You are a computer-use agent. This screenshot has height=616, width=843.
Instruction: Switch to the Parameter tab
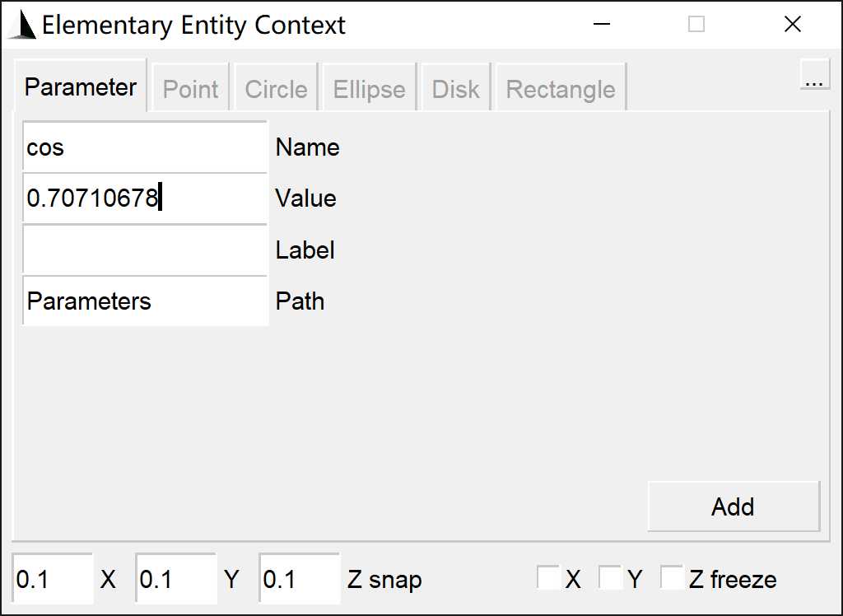[81, 86]
